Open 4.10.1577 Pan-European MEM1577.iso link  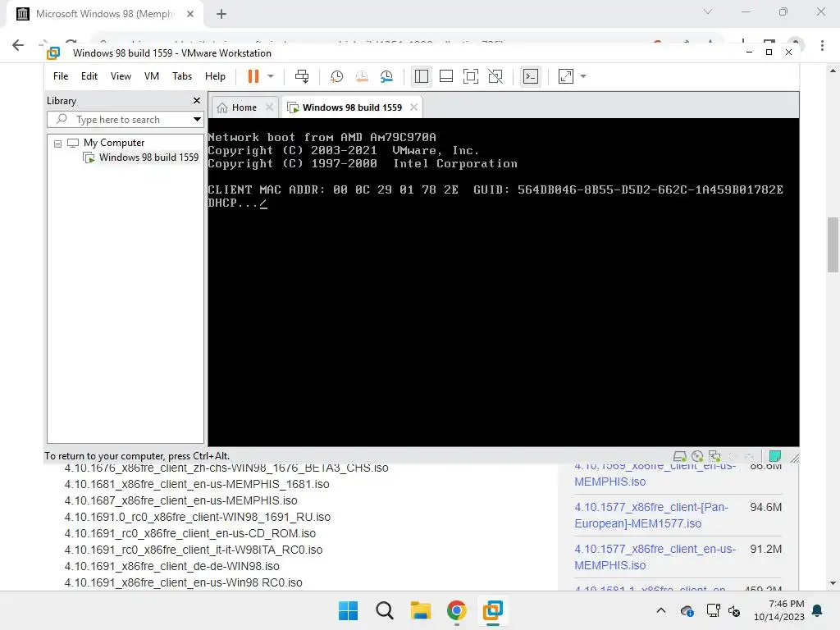click(651, 515)
